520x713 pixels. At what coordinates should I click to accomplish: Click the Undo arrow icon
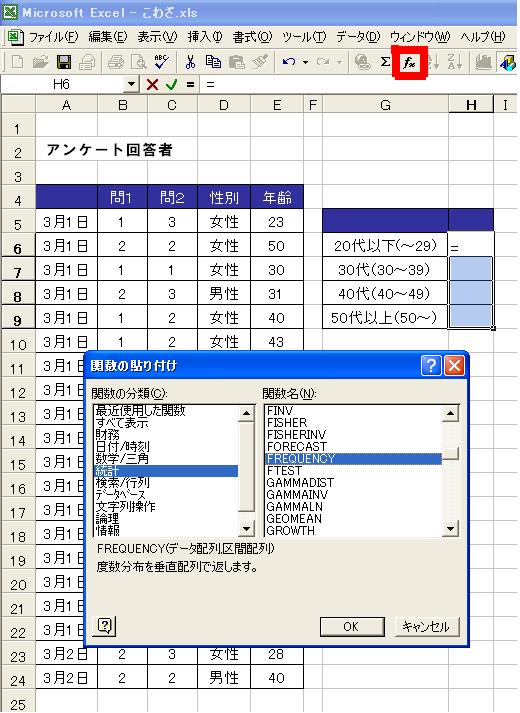point(289,62)
